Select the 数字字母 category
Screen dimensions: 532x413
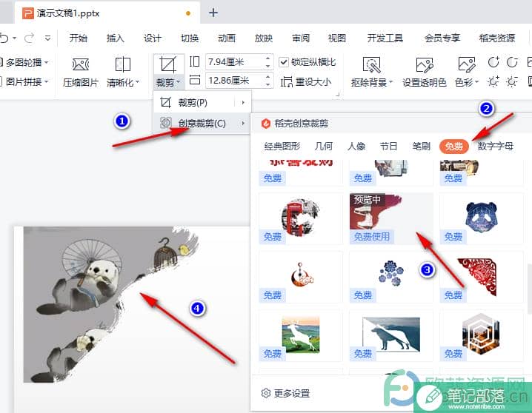point(496,147)
